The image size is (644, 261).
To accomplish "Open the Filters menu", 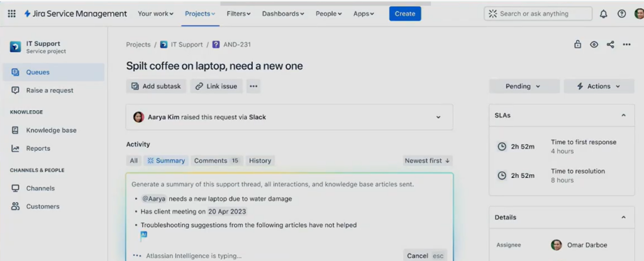I will (238, 14).
